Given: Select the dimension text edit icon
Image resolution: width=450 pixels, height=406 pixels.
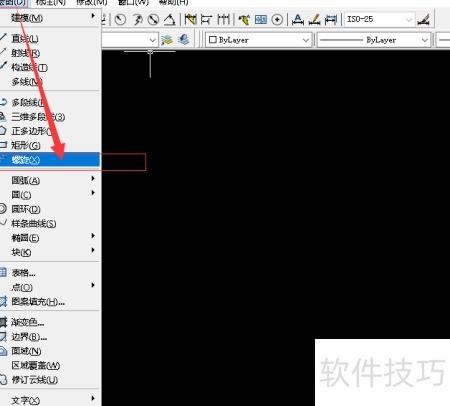Looking at the screenshot, I should [x=314, y=20].
